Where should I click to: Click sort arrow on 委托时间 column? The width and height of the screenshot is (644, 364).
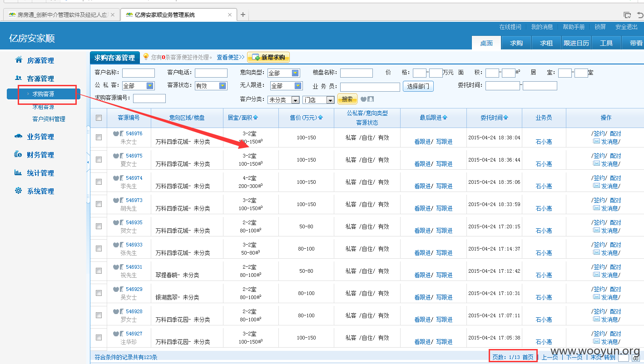coord(505,118)
